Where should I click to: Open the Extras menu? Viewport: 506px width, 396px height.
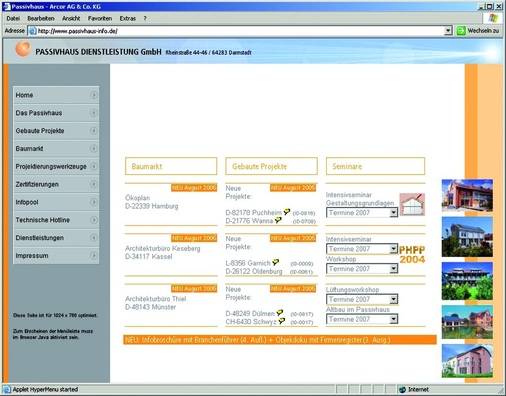point(128,19)
